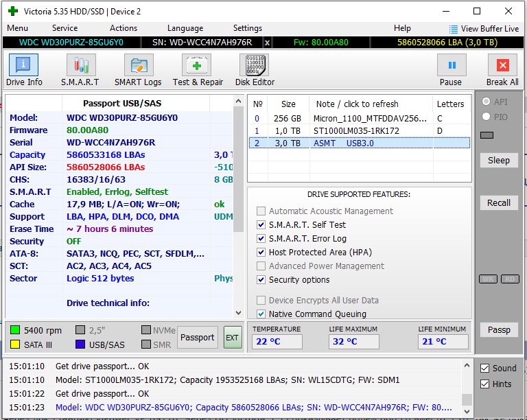Click the green cross Victoria app icon
Screen dimensions: 527x420
tap(13, 11)
